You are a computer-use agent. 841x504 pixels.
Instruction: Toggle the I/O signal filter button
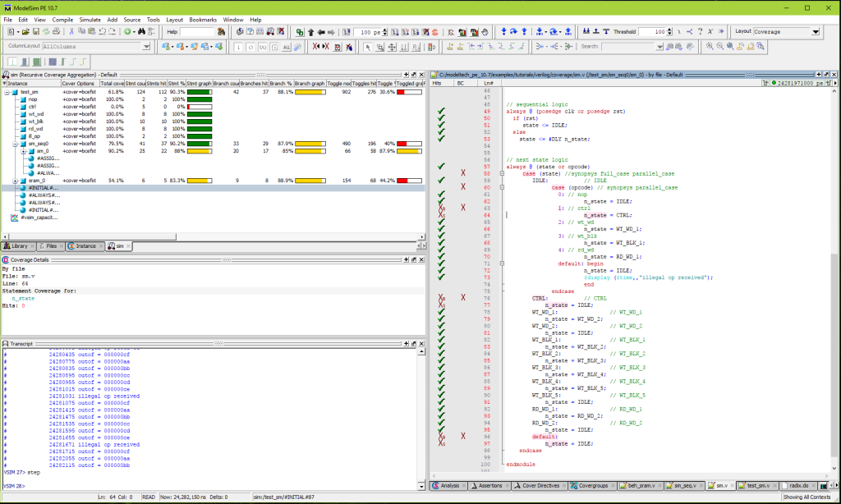263,48
